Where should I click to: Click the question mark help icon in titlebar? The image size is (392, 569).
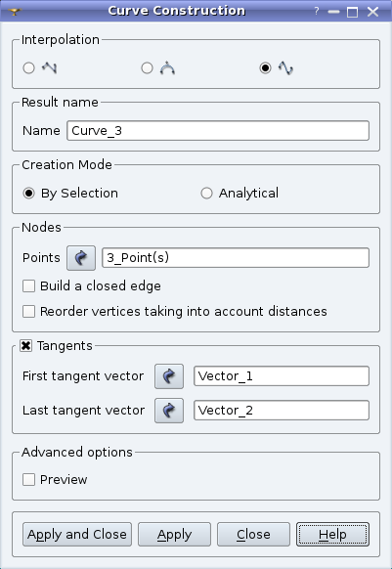coord(317,12)
